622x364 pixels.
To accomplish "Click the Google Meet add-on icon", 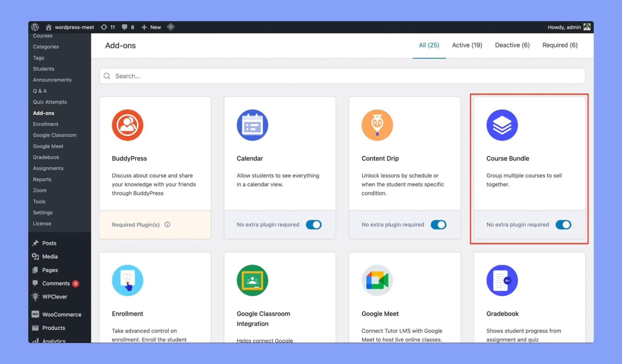I will click(377, 280).
